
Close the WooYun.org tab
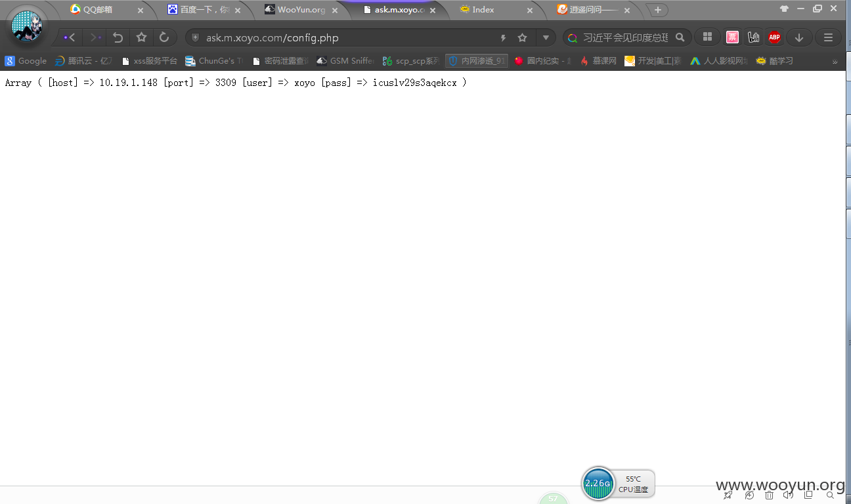(x=335, y=10)
